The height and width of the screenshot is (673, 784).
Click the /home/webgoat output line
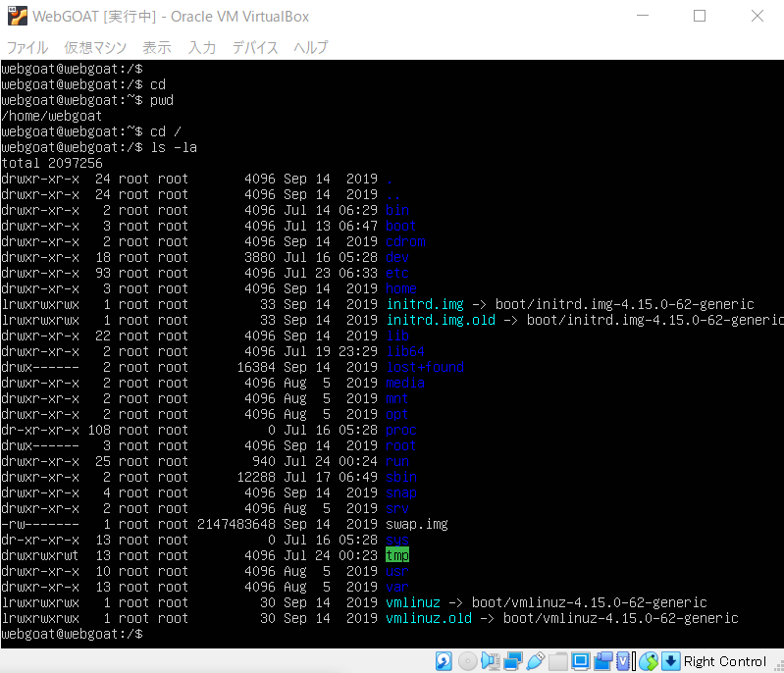click(x=51, y=116)
